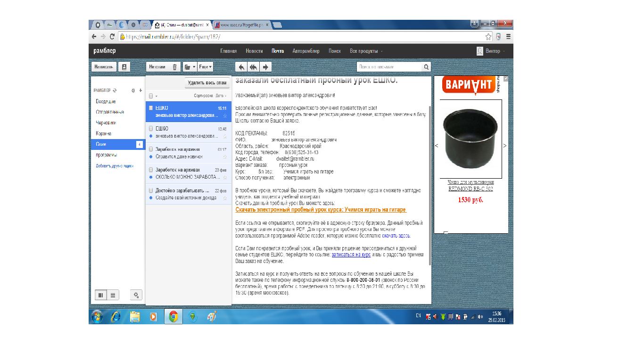Click скачать здесь Adobe Reader link

pos(396,235)
